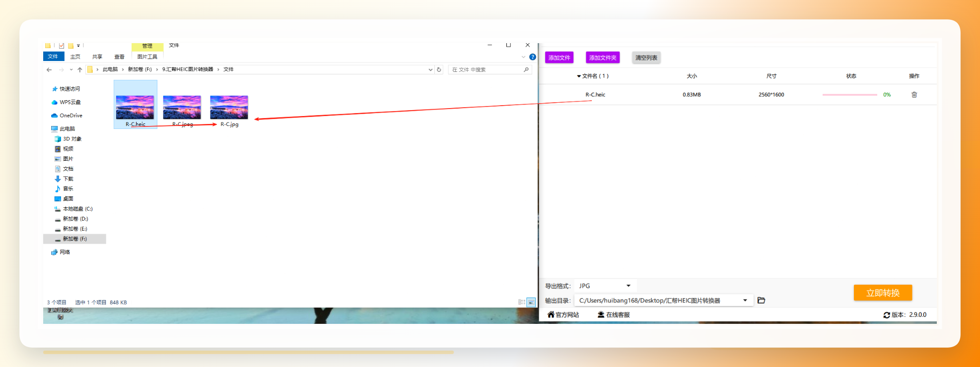Refresh the Explorer address bar
Image resolution: width=980 pixels, height=367 pixels.
(x=439, y=69)
